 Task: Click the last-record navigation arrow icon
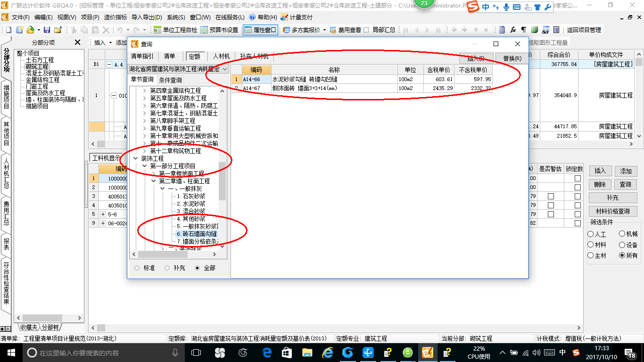[438, 30]
